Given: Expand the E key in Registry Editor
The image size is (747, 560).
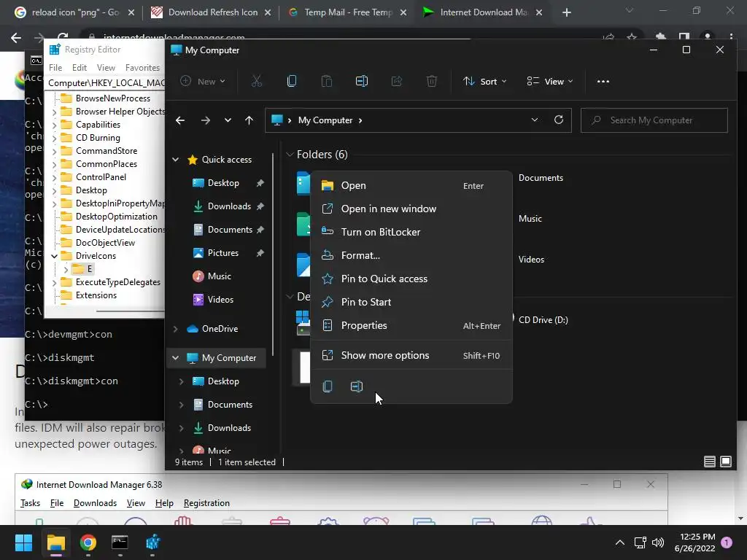Looking at the screenshot, I should [x=66, y=269].
